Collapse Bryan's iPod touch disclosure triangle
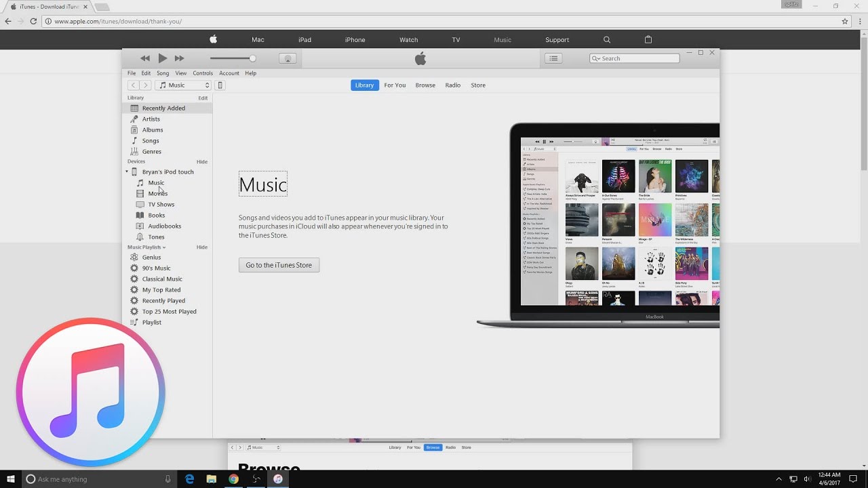This screenshot has width=868, height=488. point(127,172)
